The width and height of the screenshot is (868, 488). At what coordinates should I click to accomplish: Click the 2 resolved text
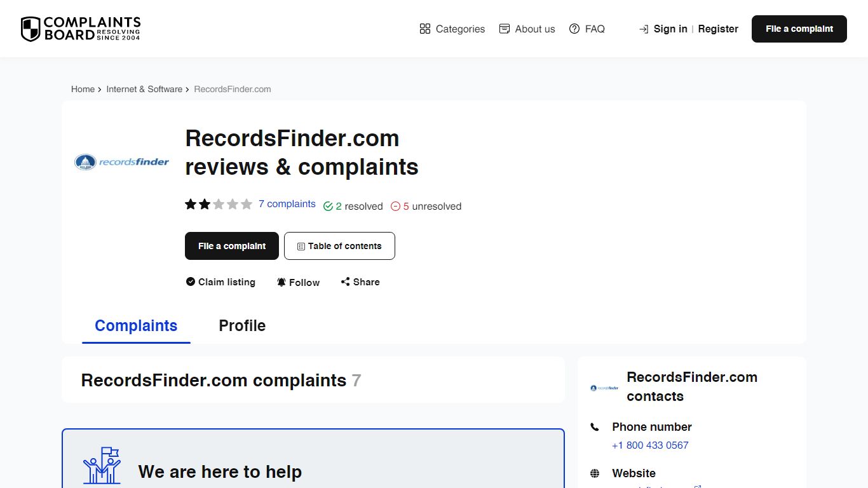click(359, 207)
